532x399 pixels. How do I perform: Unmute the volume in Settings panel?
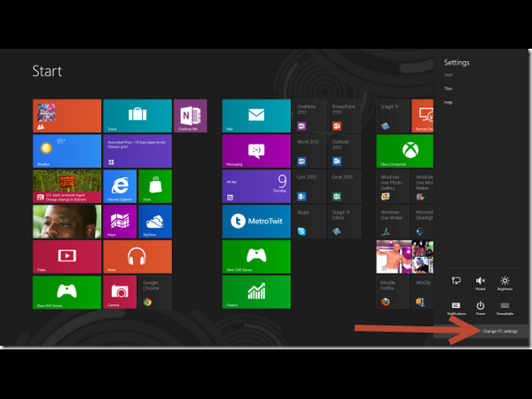point(480,282)
